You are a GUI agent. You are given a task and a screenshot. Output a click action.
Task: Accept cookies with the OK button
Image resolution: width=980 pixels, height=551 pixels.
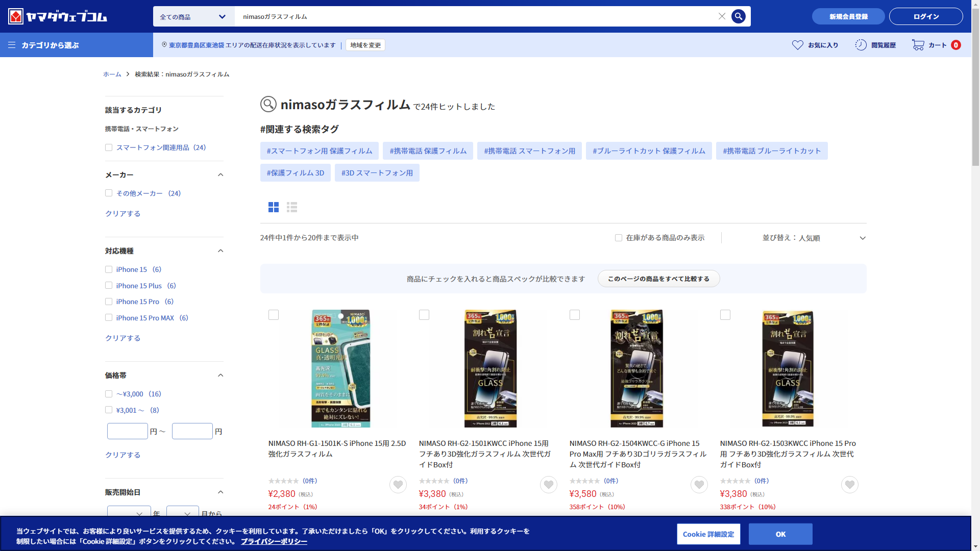point(780,534)
